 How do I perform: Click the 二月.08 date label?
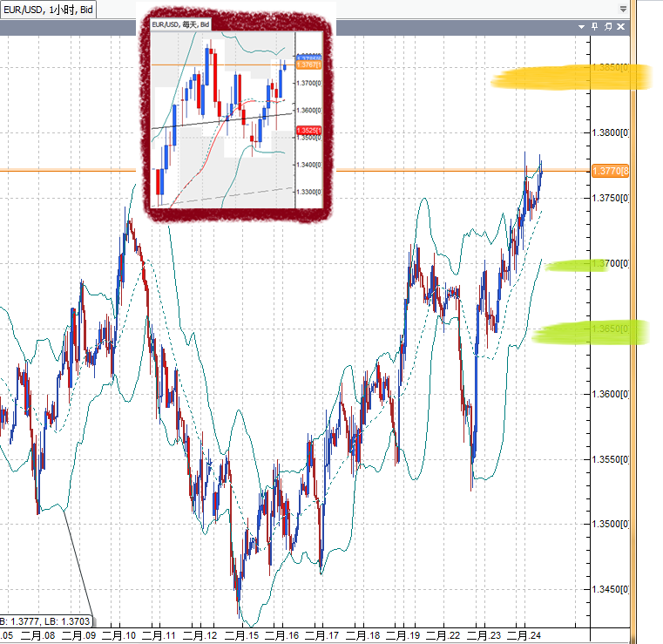click(x=37, y=635)
